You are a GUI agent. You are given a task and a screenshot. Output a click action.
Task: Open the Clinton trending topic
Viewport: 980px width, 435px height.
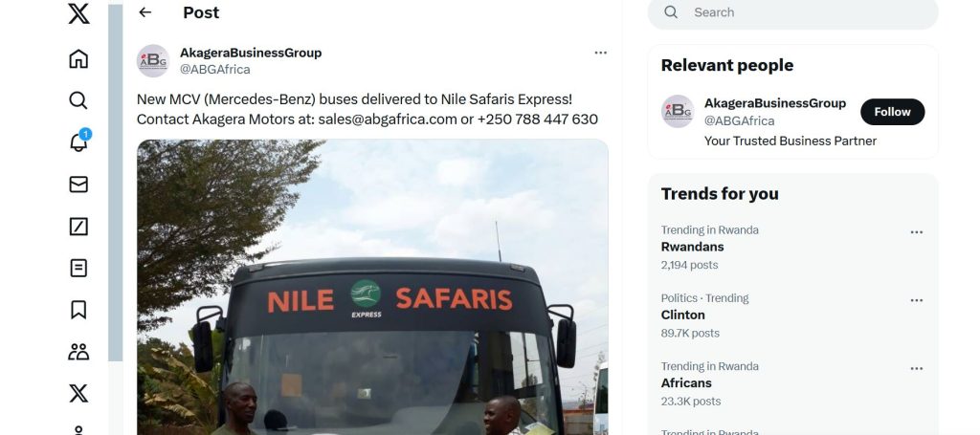(x=682, y=315)
